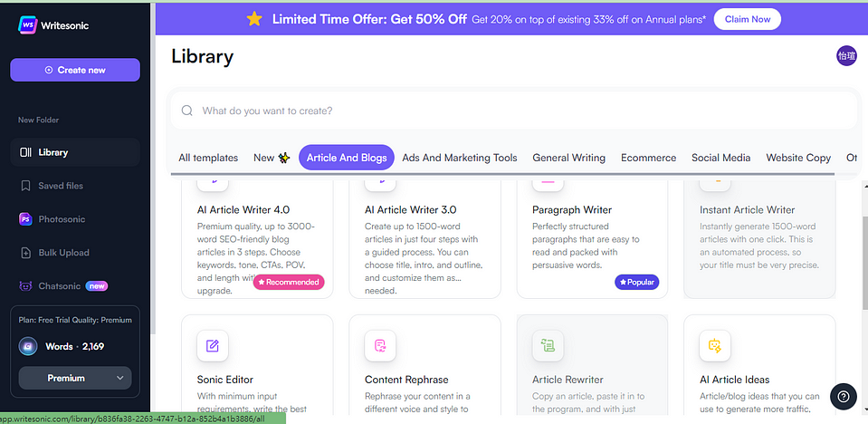Open the Article Rewriter template icon
868x424 pixels.
pyautogui.click(x=548, y=345)
